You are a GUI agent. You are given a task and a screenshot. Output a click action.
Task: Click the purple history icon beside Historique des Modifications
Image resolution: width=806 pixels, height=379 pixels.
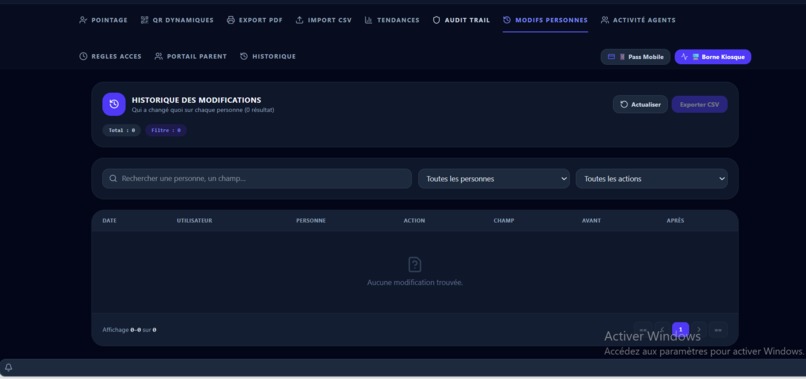pyautogui.click(x=114, y=104)
